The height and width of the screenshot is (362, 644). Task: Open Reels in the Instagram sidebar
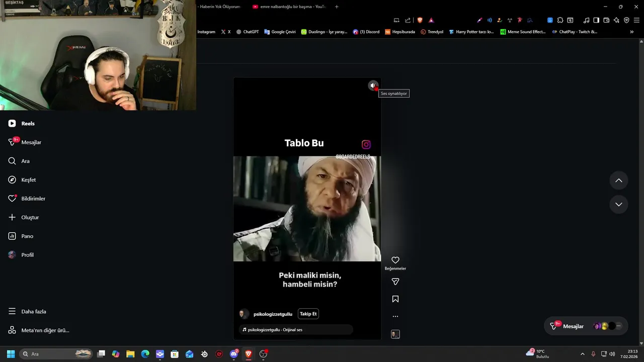point(22,123)
